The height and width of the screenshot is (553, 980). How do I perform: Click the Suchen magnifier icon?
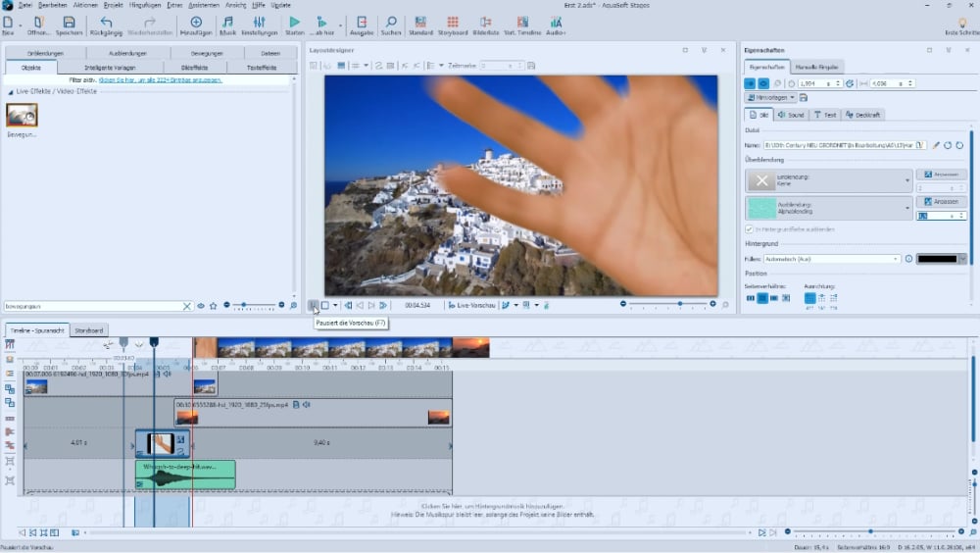coord(390,22)
